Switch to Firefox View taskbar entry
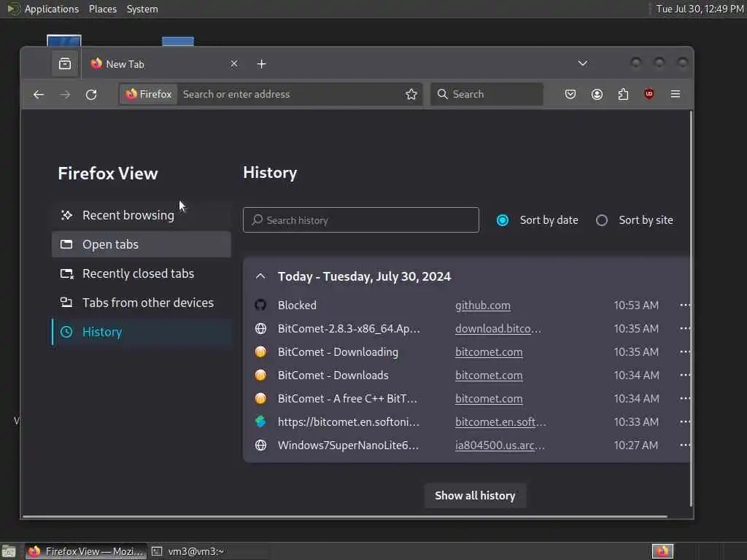 click(x=86, y=551)
